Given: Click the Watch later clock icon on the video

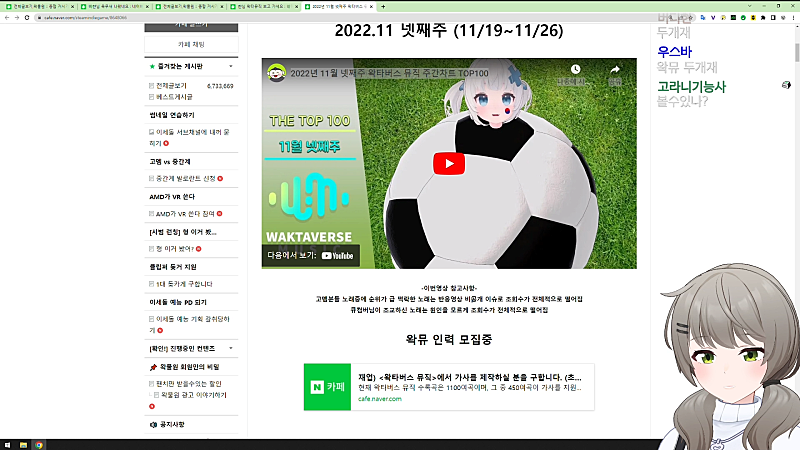Looking at the screenshot, I should coord(576,69).
